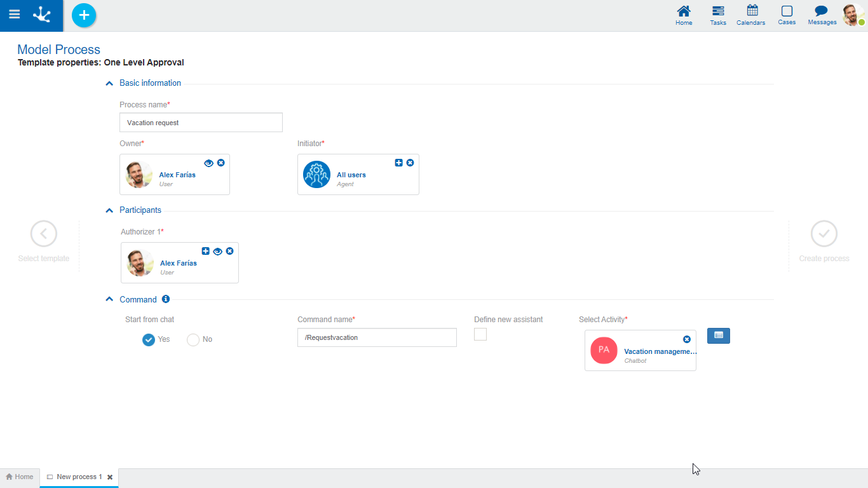Screen dimensions: 868x488
Task: Switch to the Home bottom tab
Action: click(x=20, y=477)
